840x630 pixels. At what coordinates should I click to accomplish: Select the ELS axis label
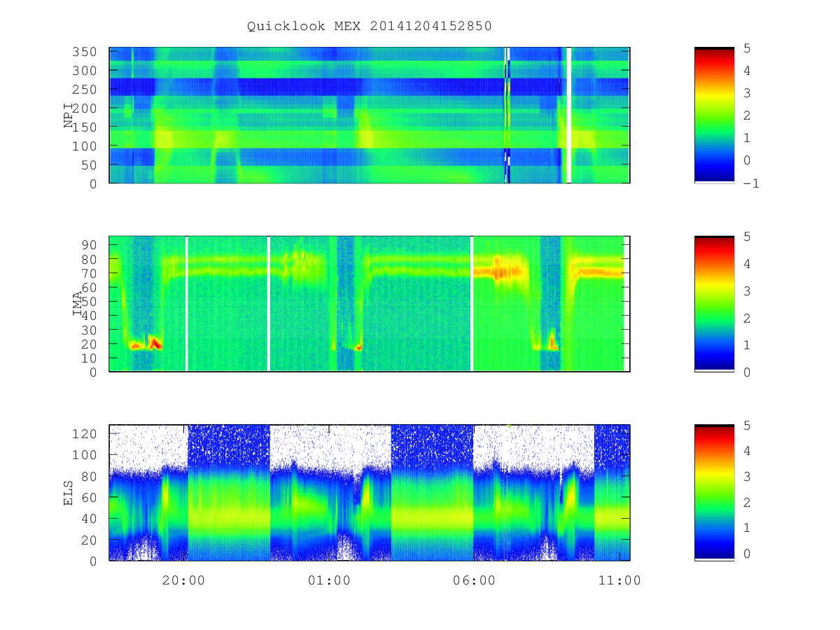tap(69, 493)
